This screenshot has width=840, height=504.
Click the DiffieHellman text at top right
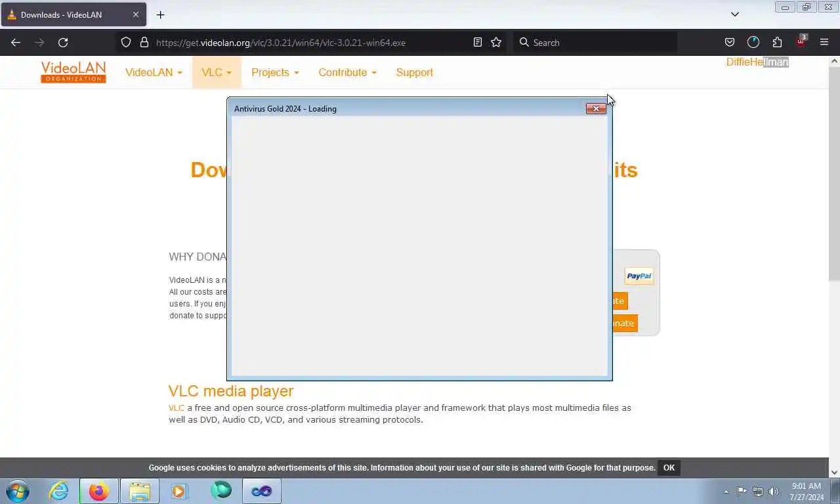coord(757,62)
